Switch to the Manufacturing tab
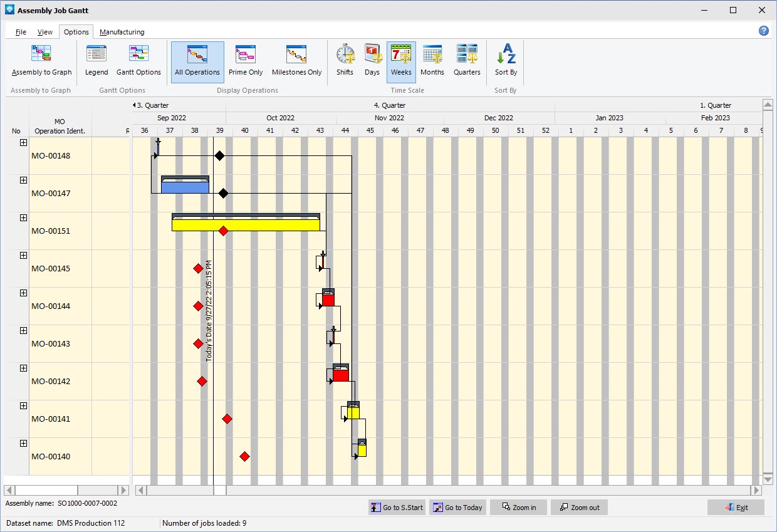The width and height of the screenshot is (777, 532). pos(122,32)
